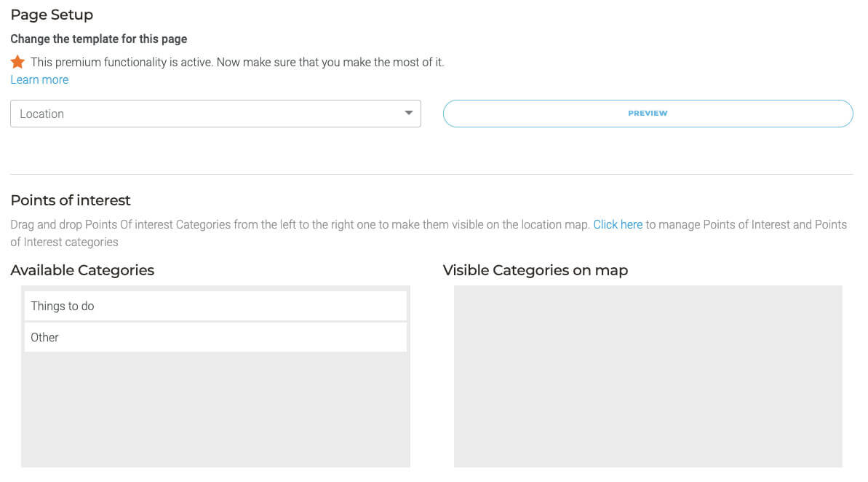Click the Change the template label
The width and height of the screenshot is (868, 482).
click(x=99, y=39)
